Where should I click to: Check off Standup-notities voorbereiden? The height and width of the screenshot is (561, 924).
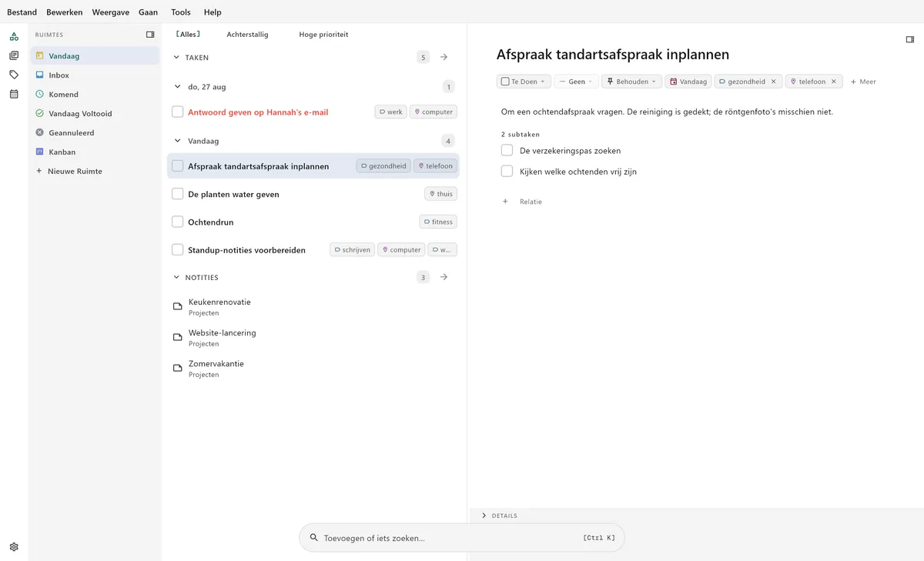[178, 249]
